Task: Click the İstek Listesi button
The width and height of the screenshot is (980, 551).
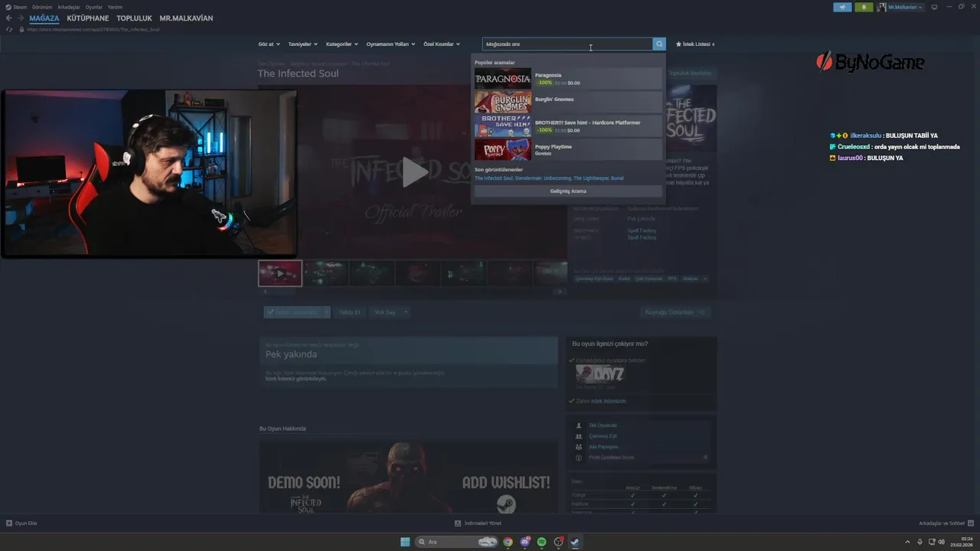Action: tap(297, 312)
